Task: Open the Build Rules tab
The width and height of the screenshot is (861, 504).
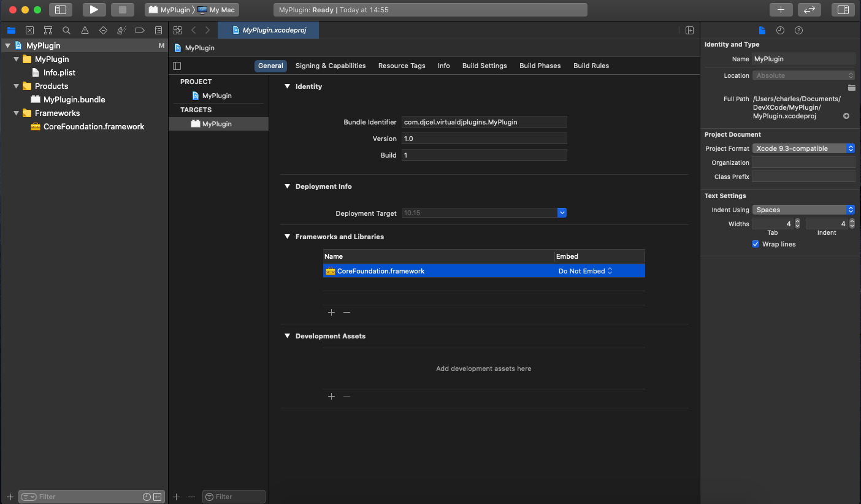Action: (591, 66)
